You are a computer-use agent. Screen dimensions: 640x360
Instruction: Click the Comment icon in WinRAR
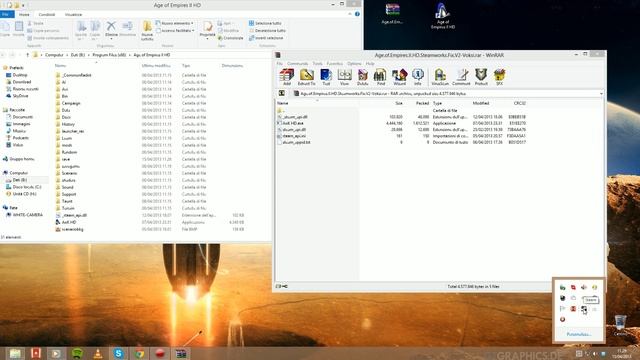coord(461,77)
